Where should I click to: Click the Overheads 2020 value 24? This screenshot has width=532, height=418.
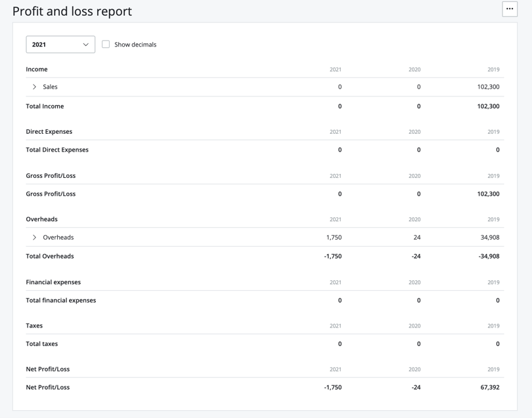418,237
